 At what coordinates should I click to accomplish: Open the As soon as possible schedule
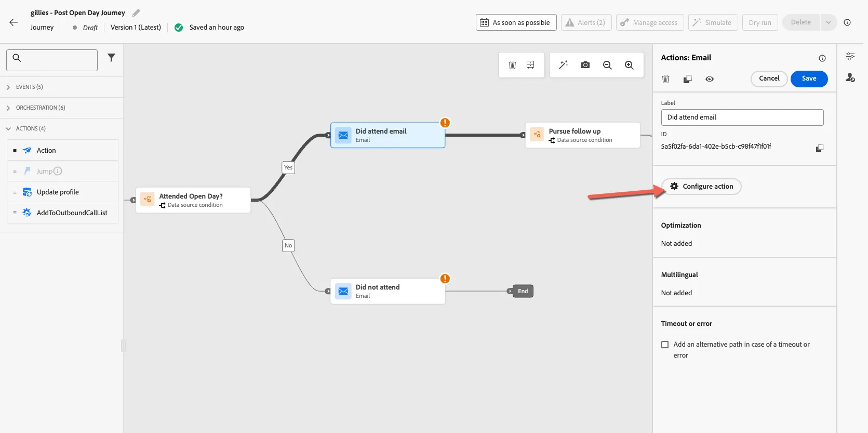click(x=516, y=22)
